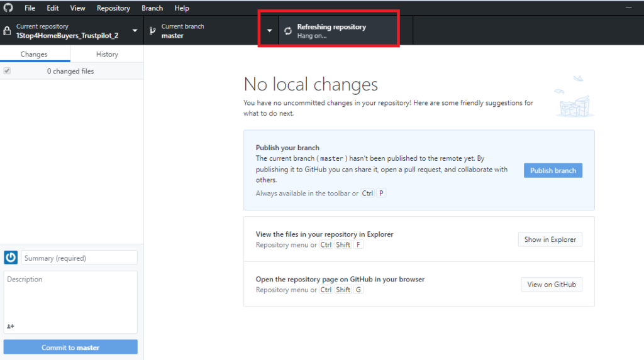Open the File menu

(30, 8)
